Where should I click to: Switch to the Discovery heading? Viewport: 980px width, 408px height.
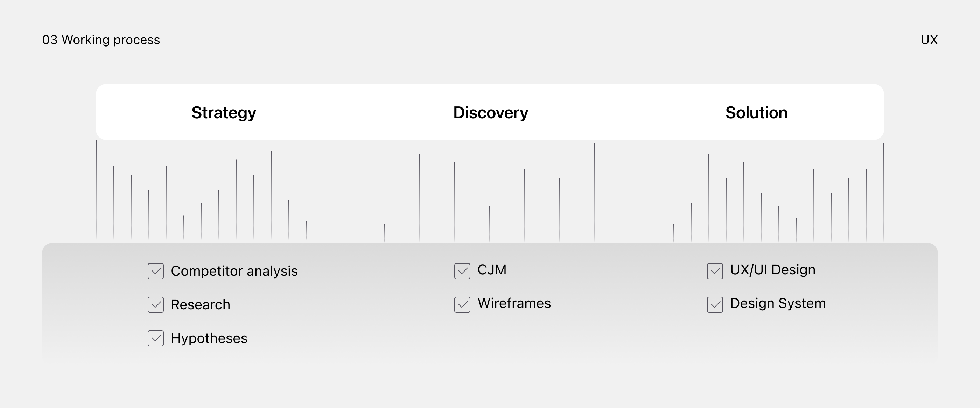(490, 113)
